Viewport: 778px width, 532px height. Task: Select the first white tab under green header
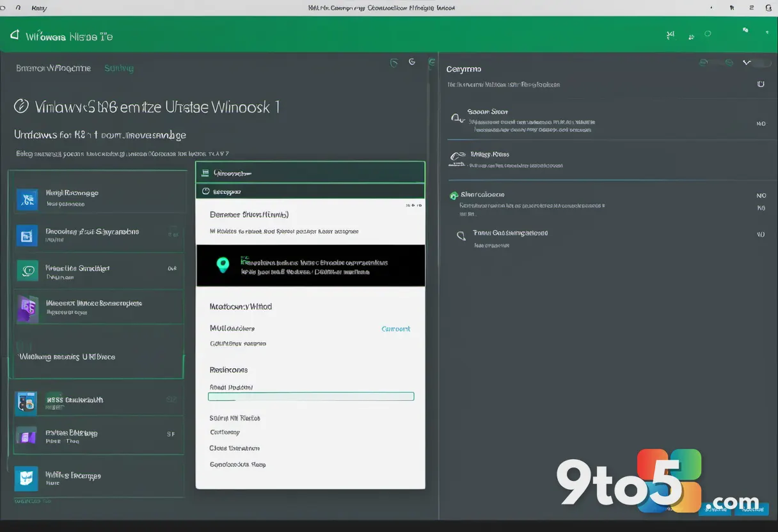pyautogui.click(x=53, y=68)
